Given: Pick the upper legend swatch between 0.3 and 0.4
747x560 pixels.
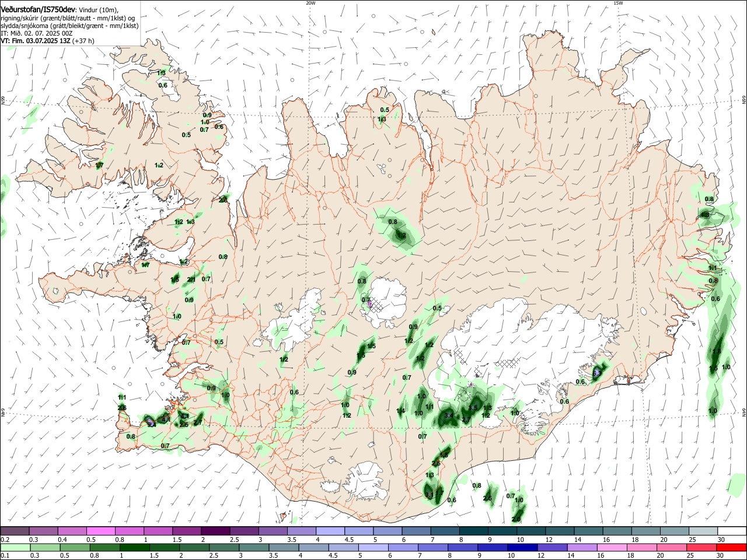Looking at the screenshot, I should (43, 531).
